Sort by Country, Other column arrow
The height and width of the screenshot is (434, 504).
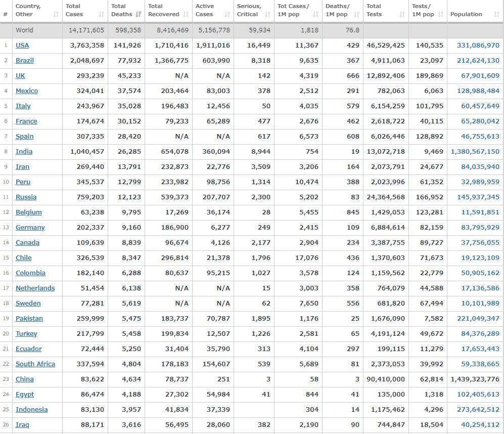[56, 15]
